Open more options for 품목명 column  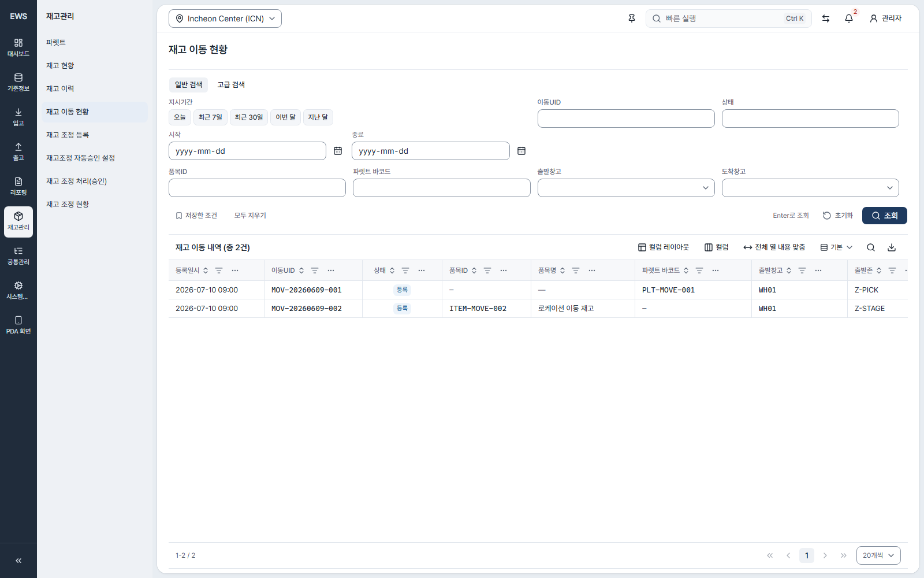592,271
